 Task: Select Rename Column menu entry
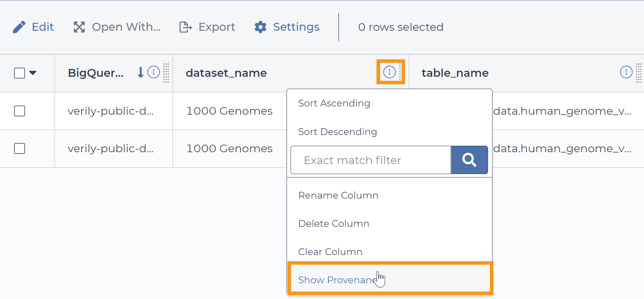pyautogui.click(x=338, y=195)
